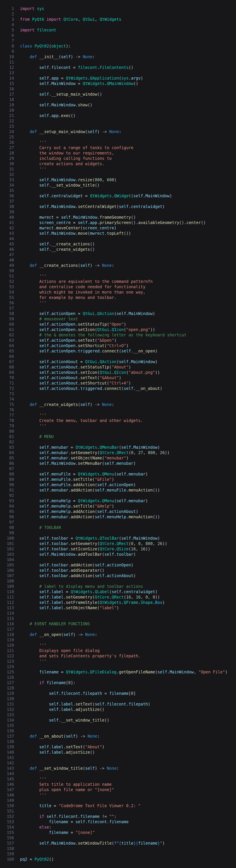This screenshot has width=236, height=868.
Task: Click the "if filename[0]:" line
Action: click(x=57, y=683)
